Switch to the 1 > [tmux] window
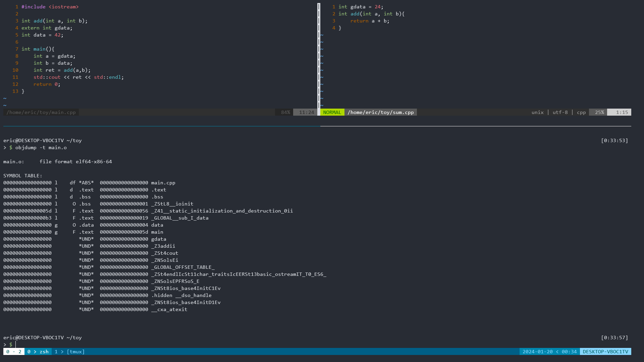The image size is (644, 362). tap(70, 352)
